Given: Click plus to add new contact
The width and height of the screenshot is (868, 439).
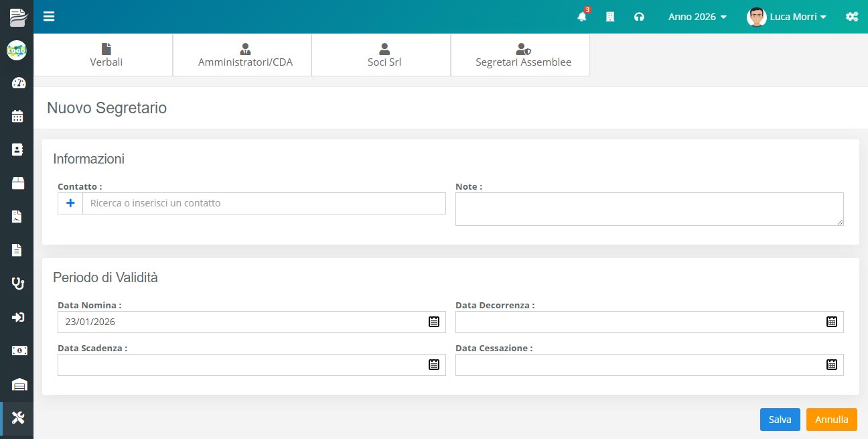Looking at the screenshot, I should (70, 203).
